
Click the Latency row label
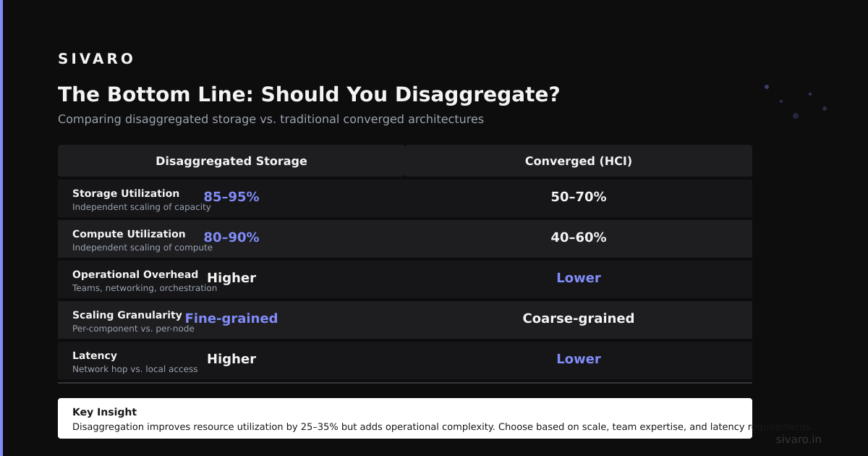(x=95, y=355)
